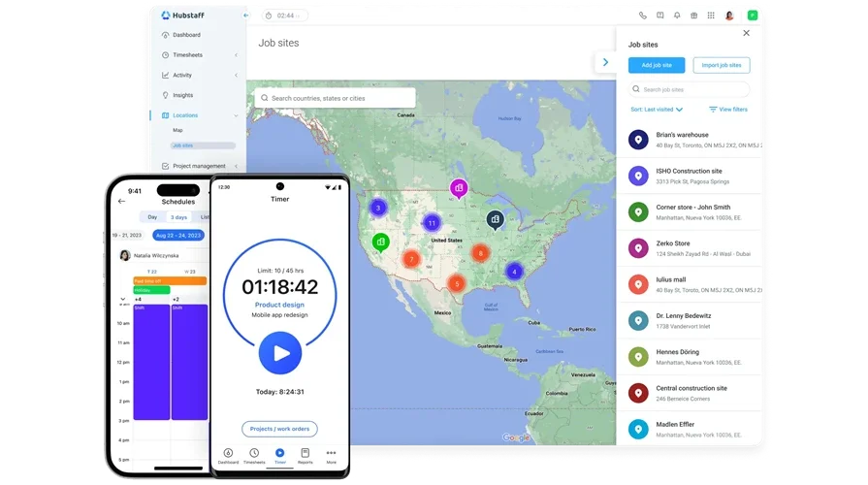Click the phone call icon in top bar
The height and width of the screenshot is (485, 868).
pos(643,16)
